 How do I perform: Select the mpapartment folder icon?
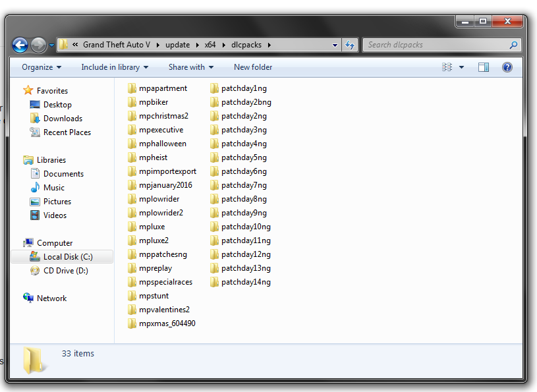[132, 88]
